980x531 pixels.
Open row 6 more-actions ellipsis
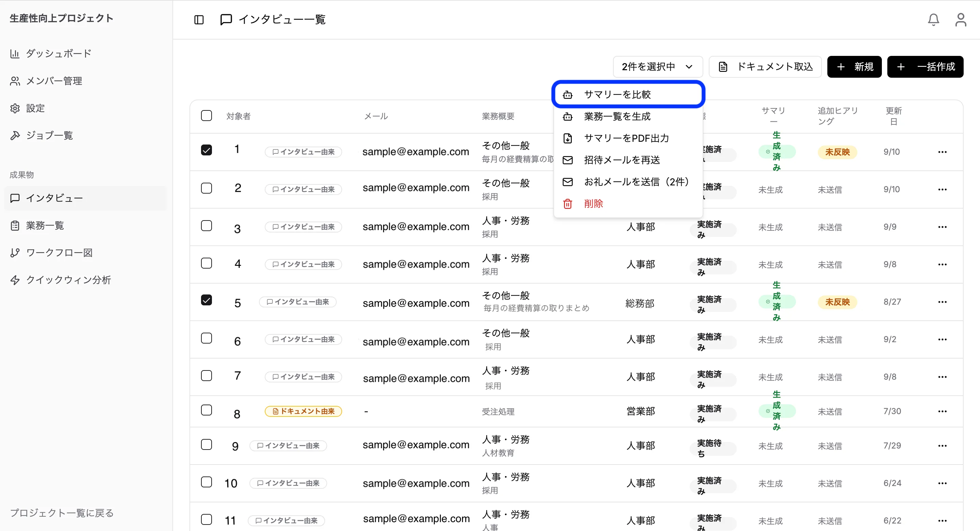pyautogui.click(x=942, y=339)
